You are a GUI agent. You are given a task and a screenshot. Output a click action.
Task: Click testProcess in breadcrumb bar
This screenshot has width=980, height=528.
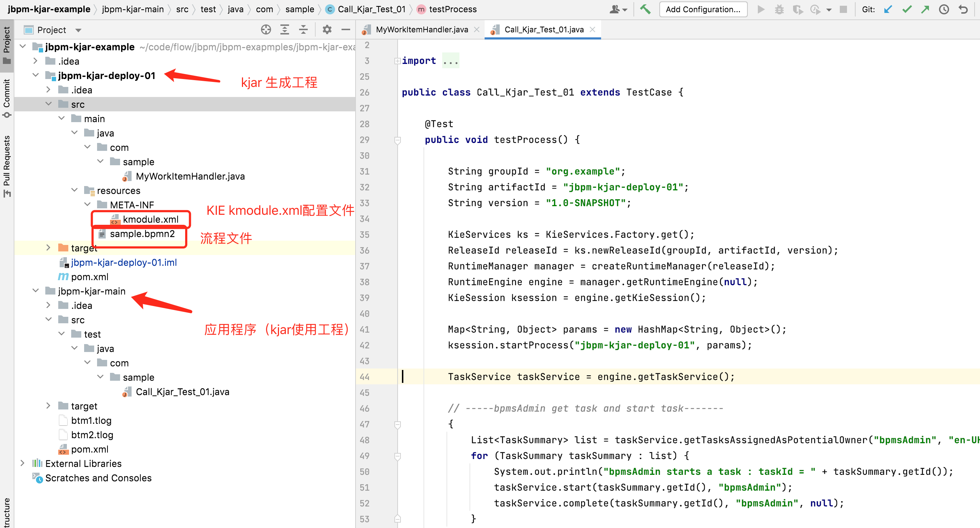(x=452, y=9)
